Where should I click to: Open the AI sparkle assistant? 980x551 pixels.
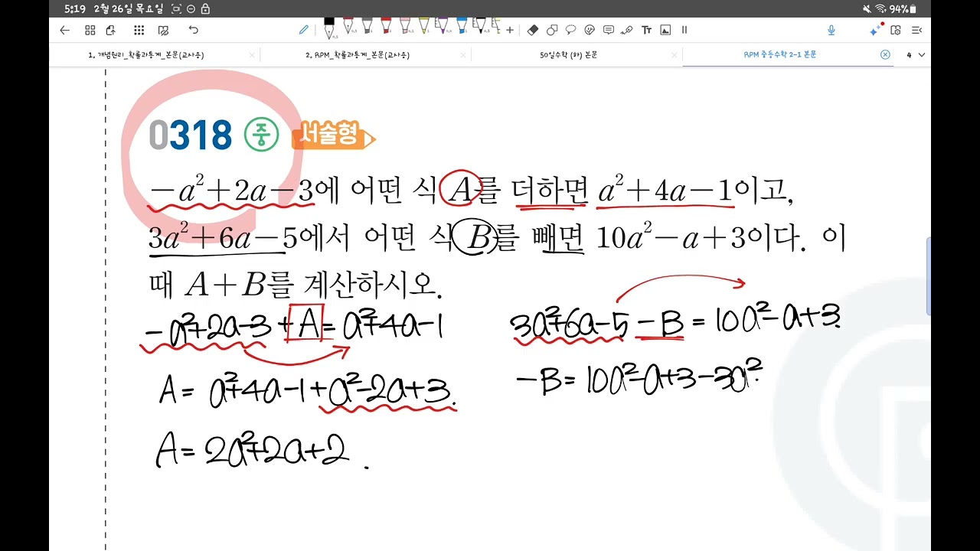point(876,30)
